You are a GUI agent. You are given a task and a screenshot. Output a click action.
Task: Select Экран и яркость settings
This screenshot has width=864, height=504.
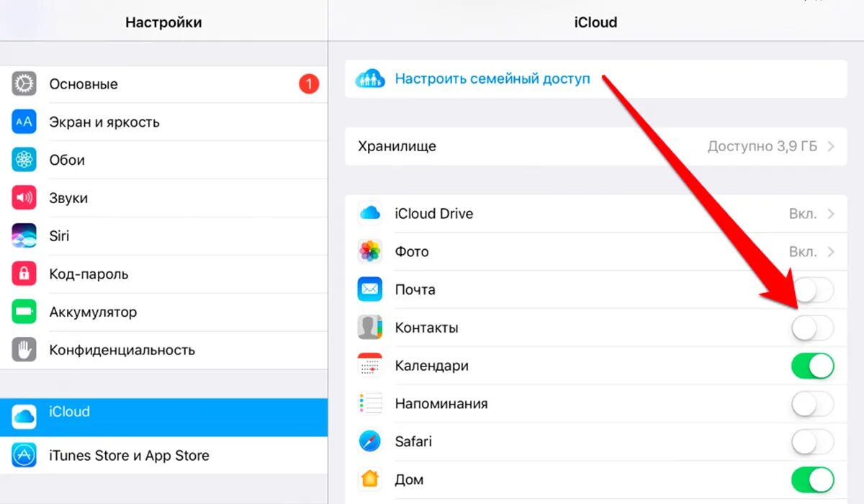pyautogui.click(x=164, y=122)
